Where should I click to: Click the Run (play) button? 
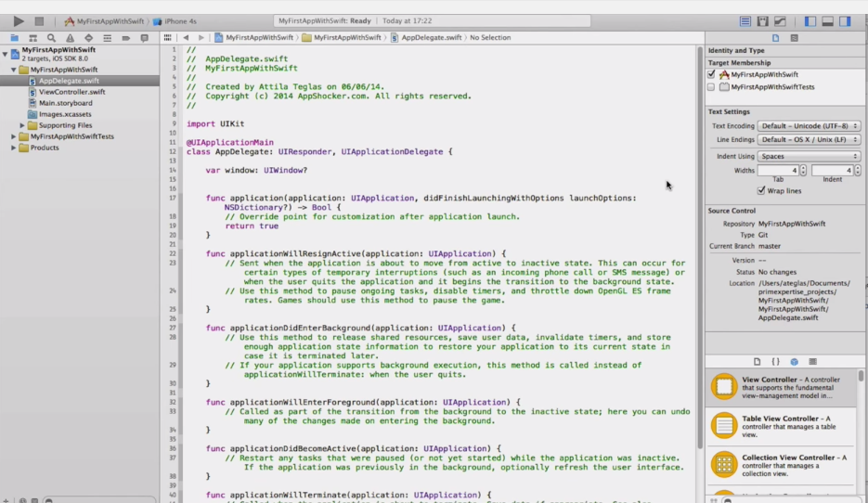19,20
